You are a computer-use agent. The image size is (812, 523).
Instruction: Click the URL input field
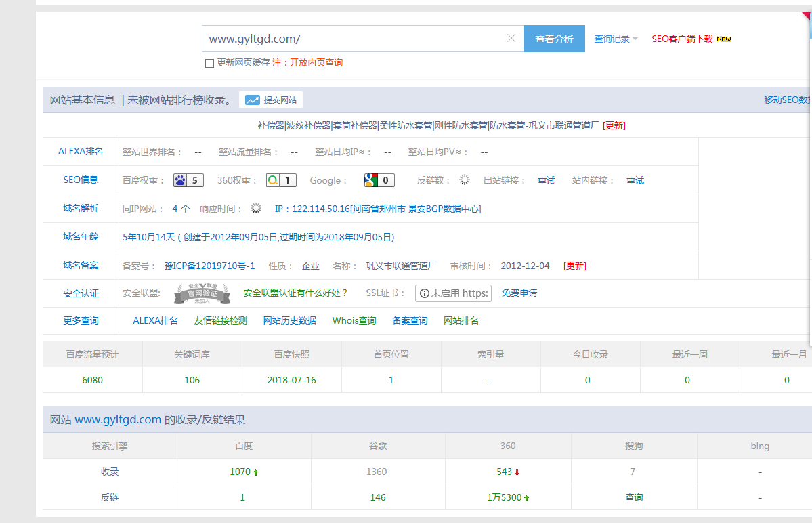(x=352, y=39)
